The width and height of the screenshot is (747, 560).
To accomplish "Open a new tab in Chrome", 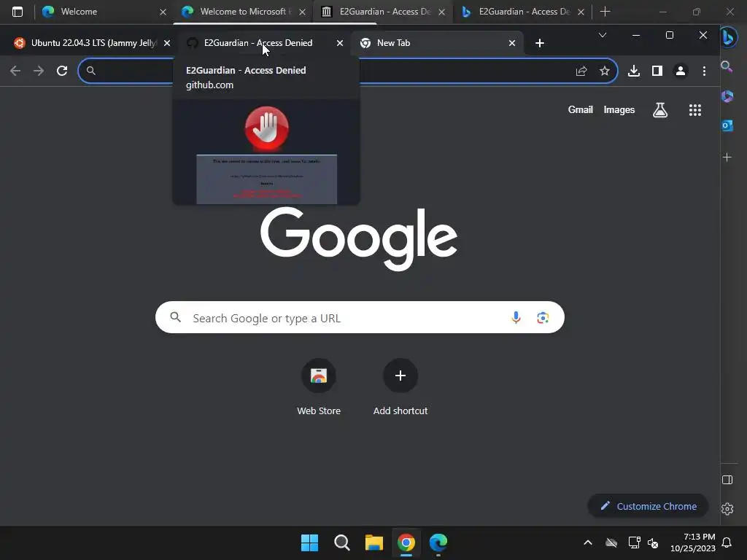I will click(539, 43).
